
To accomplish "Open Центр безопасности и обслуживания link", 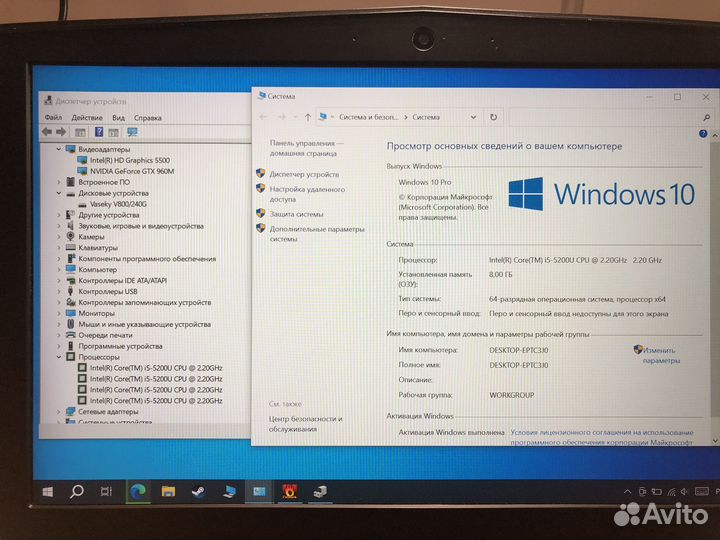I will coord(305,424).
